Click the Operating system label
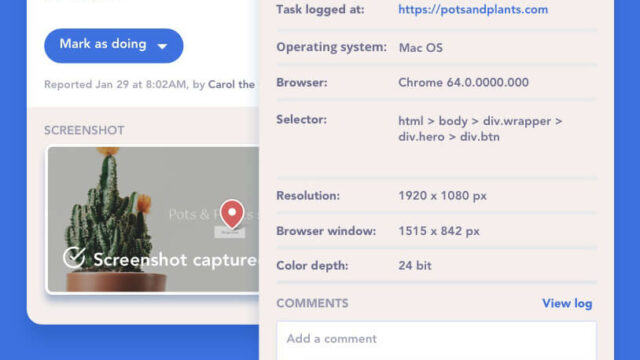The width and height of the screenshot is (640, 360). tap(331, 47)
